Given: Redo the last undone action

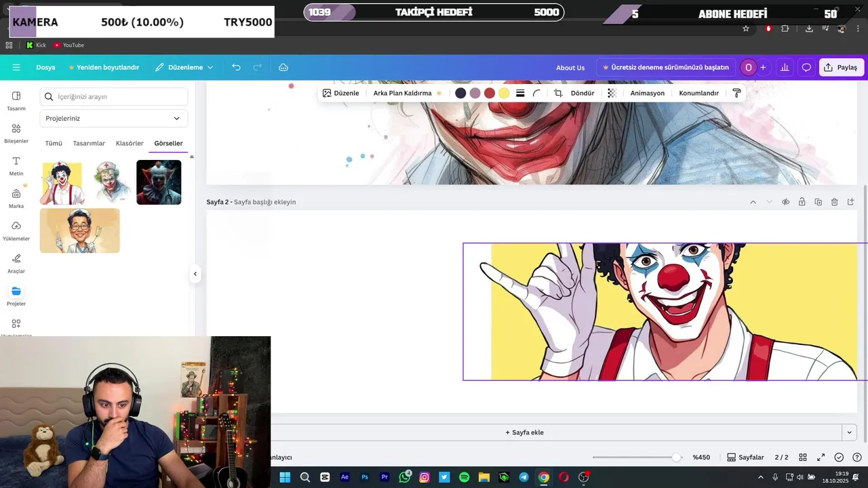Looking at the screenshot, I should [257, 67].
